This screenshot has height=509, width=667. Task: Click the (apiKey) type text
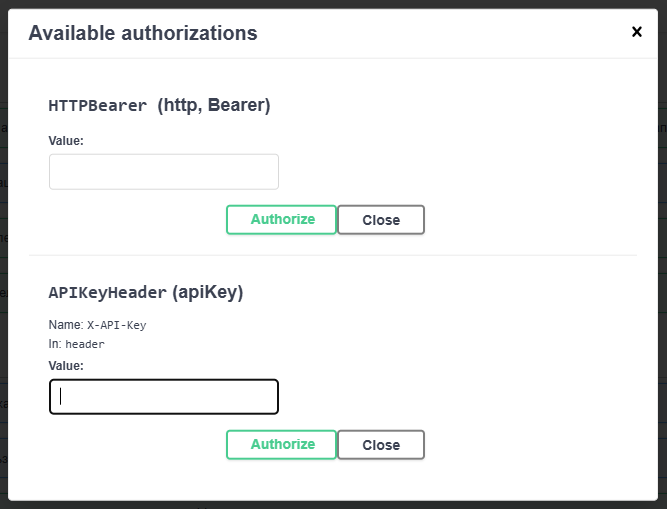pyautogui.click(x=208, y=293)
